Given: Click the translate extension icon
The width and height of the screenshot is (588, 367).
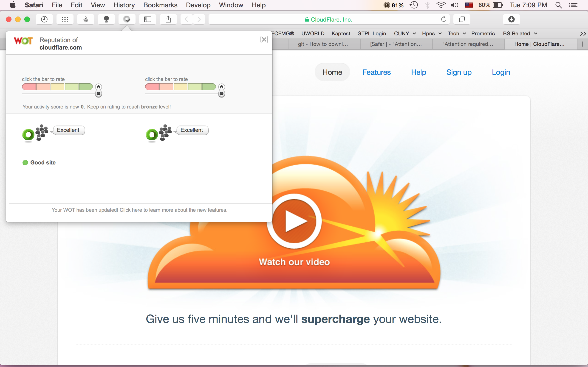Looking at the screenshot, I should coord(85,19).
